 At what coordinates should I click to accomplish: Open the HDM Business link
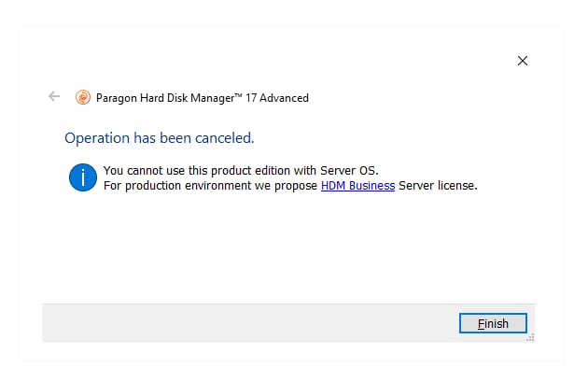(357, 186)
